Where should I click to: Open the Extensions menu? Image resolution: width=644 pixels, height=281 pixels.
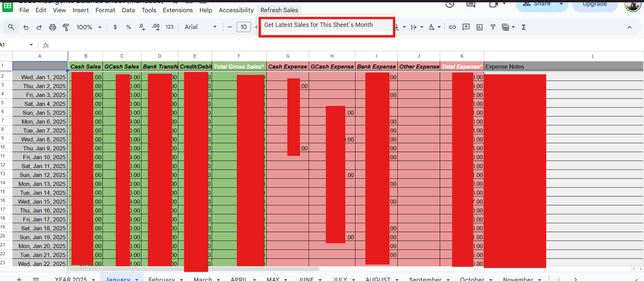click(x=178, y=10)
